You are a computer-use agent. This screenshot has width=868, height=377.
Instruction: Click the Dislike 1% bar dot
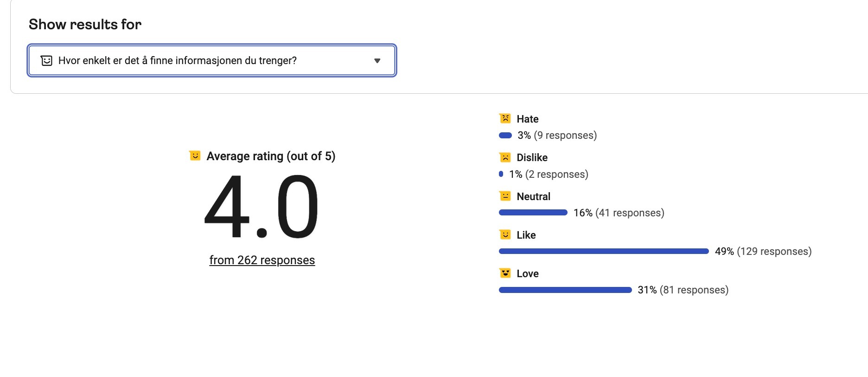(x=501, y=174)
